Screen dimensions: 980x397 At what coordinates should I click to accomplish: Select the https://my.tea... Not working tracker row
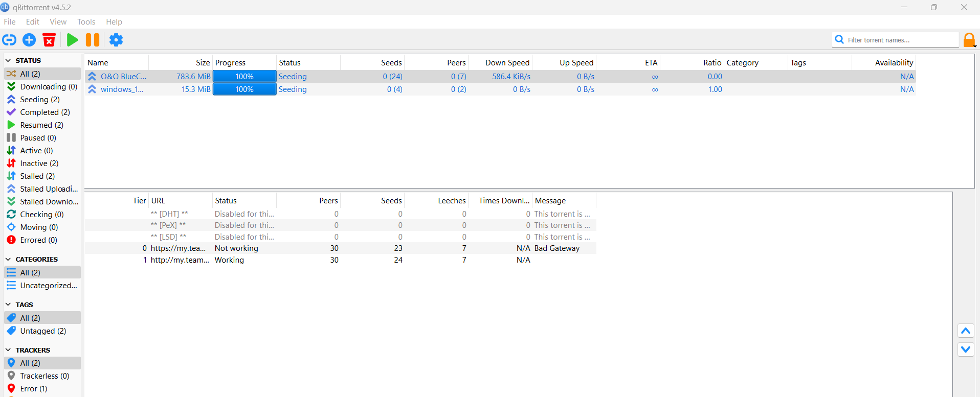pyautogui.click(x=340, y=248)
